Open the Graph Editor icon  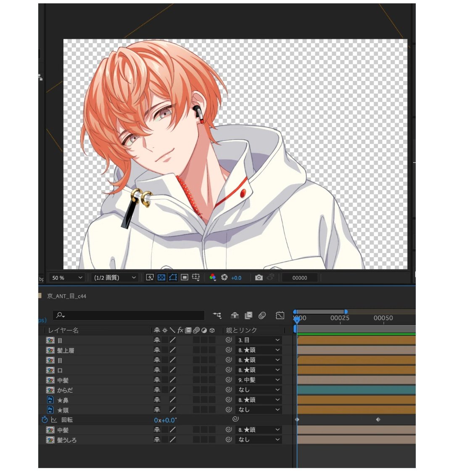click(x=280, y=315)
